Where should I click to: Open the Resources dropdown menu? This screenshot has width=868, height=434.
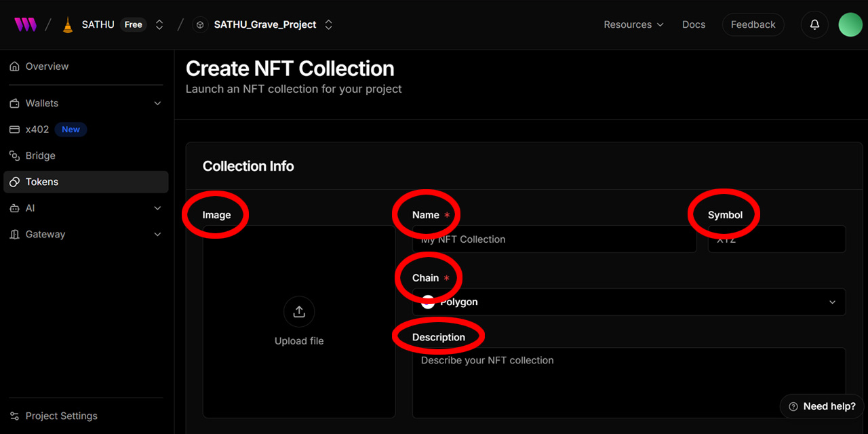pos(633,24)
